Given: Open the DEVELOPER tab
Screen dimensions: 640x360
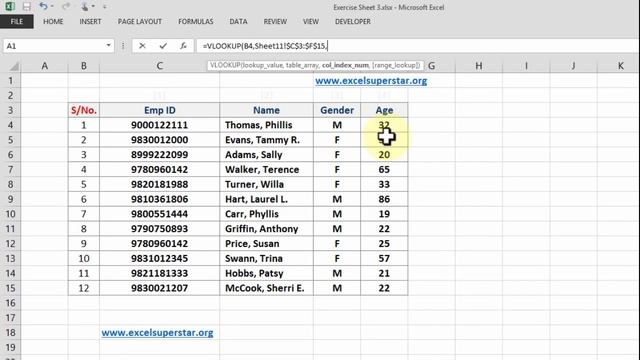Looking at the screenshot, I should pyautogui.click(x=353, y=22).
